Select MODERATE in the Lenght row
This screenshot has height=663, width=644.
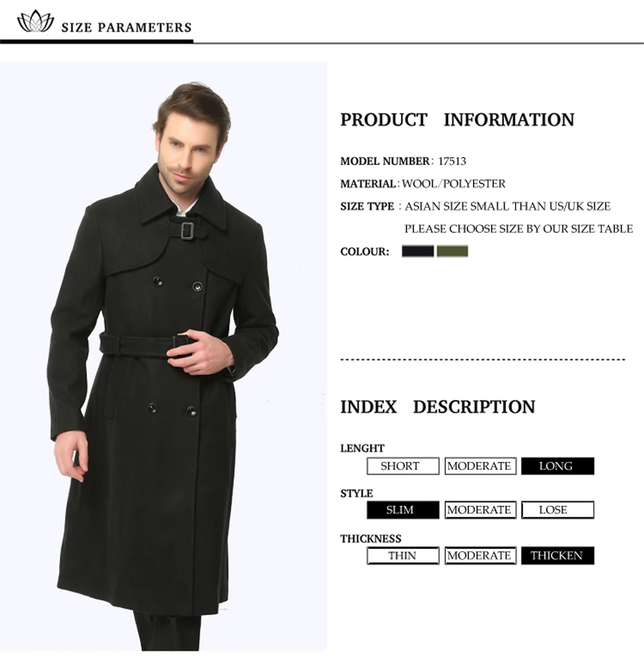(480, 466)
